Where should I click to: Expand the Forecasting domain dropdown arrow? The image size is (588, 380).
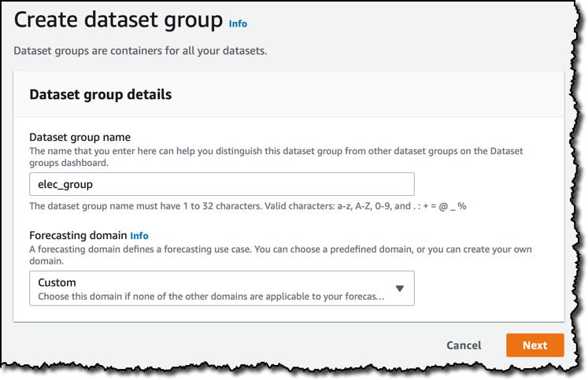click(400, 289)
